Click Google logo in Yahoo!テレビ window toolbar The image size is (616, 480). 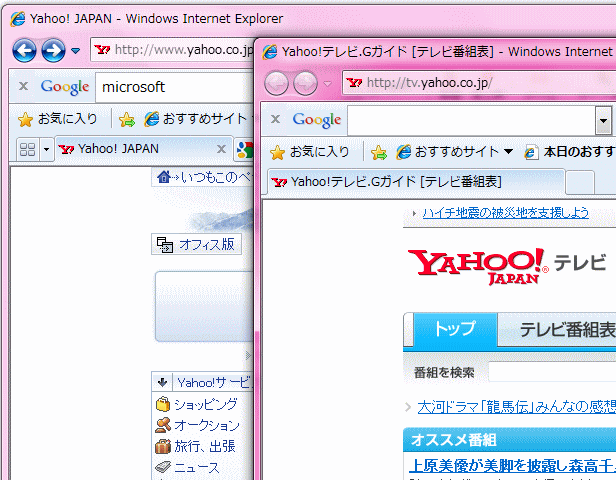coord(317,120)
